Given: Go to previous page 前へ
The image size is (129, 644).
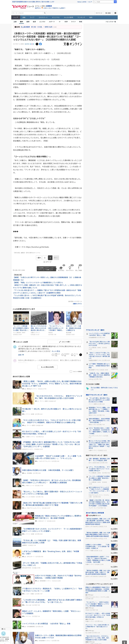Looking at the screenshot, I should 39,257.
